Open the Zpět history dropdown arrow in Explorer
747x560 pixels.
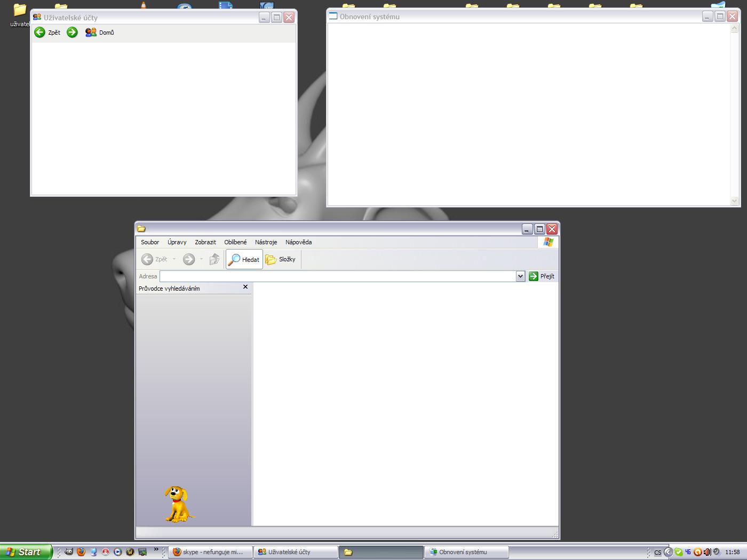[x=174, y=259]
